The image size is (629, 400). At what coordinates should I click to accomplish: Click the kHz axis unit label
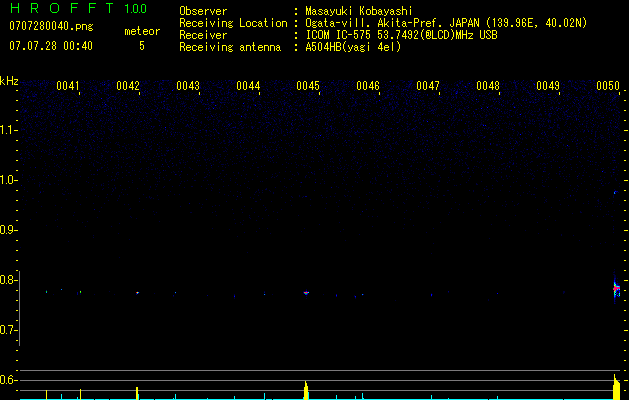coord(9,81)
